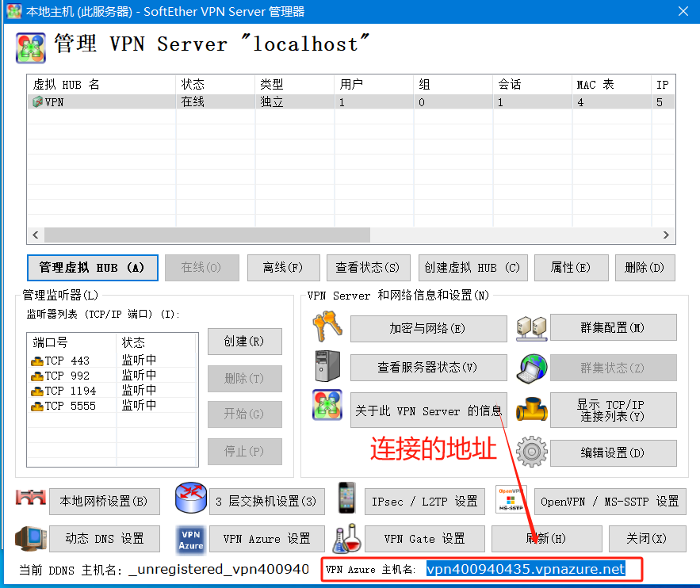Click the listener 停止(P) button
The height and width of the screenshot is (588, 700).
tap(245, 452)
